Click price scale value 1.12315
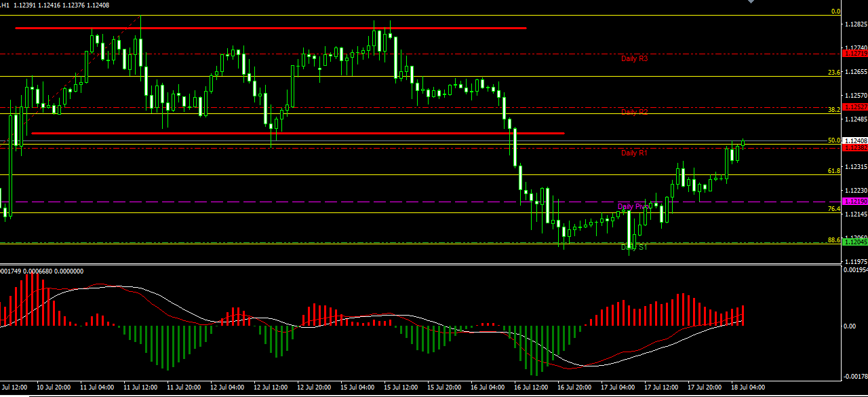Screen dimensions: 868x397 (856, 167)
